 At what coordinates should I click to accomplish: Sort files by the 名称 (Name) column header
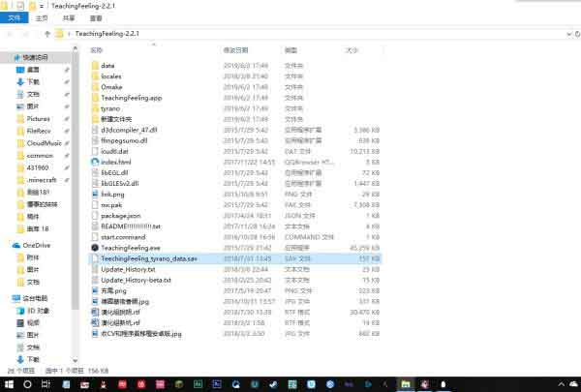coord(96,50)
